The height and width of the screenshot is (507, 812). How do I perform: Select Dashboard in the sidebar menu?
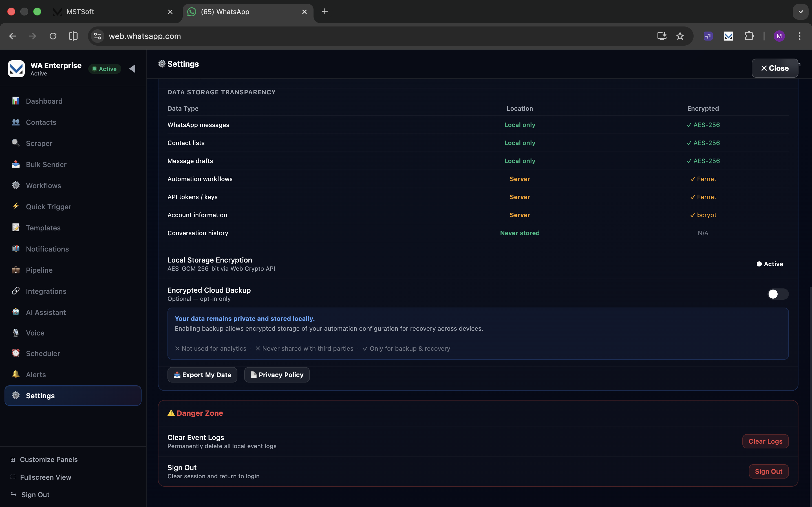pyautogui.click(x=44, y=101)
